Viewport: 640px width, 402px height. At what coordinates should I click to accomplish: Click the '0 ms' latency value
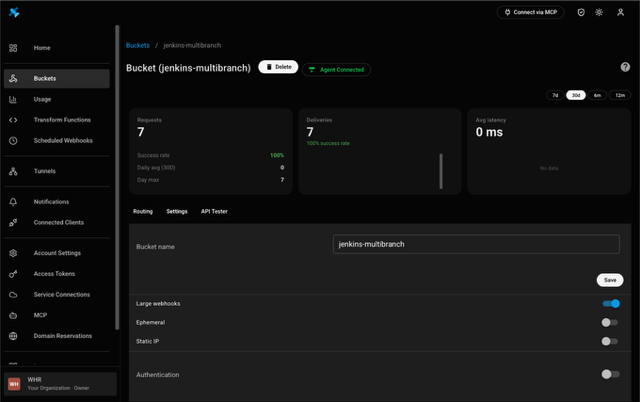tap(489, 132)
